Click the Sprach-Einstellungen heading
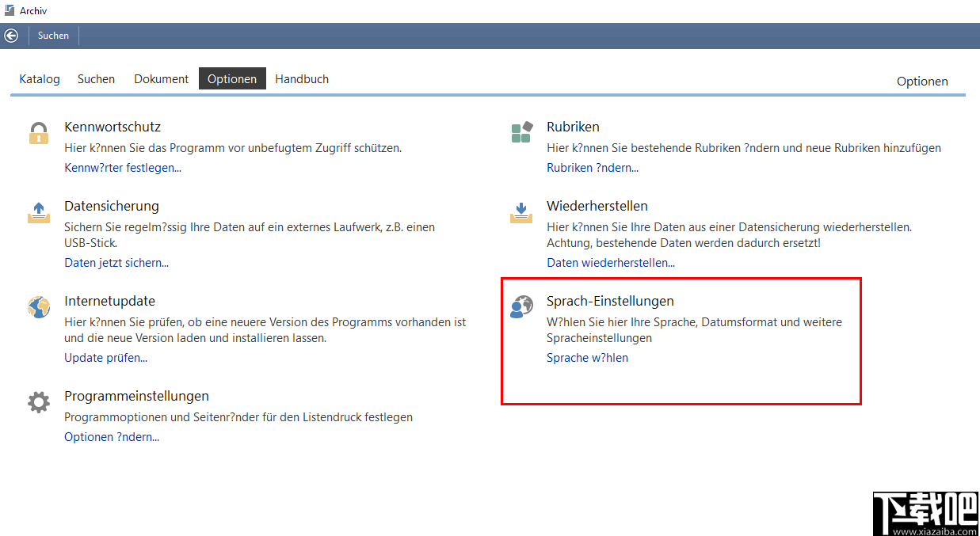The width and height of the screenshot is (980, 536). click(610, 301)
